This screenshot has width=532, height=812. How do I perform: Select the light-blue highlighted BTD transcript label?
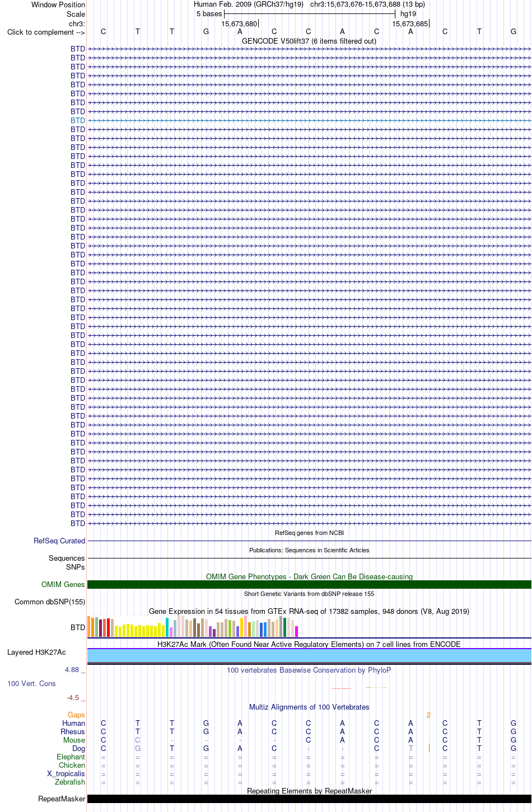click(x=78, y=120)
